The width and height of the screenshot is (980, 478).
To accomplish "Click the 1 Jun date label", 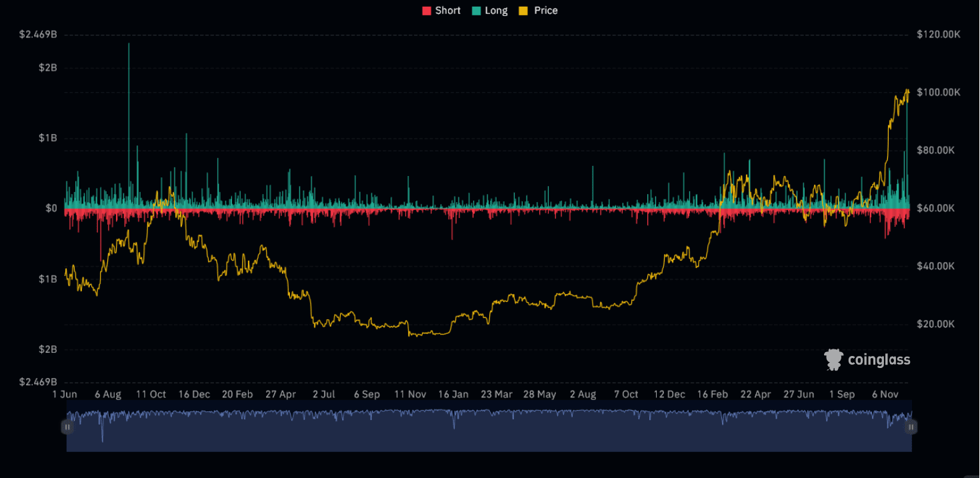I will click(x=65, y=394).
